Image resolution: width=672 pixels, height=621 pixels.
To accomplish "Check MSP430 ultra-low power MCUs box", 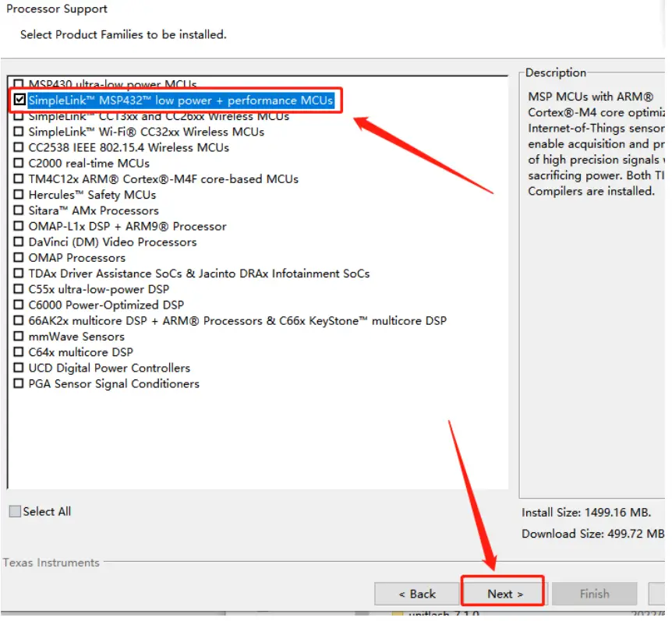I will [x=19, y=83].
